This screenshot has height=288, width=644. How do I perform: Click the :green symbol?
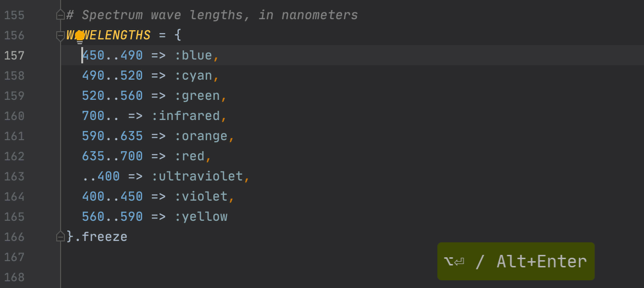tap(197, 96)
